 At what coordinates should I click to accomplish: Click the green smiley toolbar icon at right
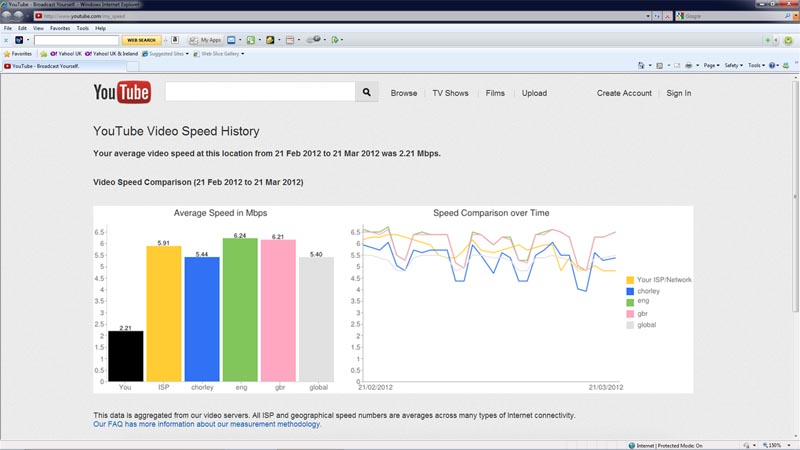(788, 40)
